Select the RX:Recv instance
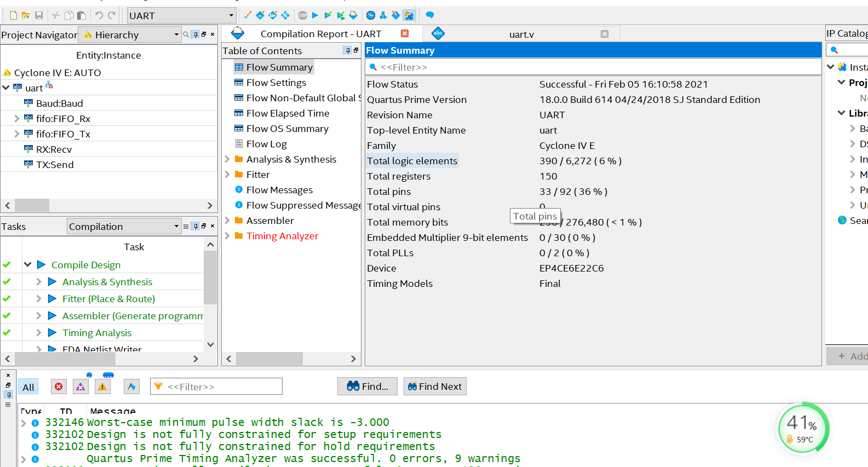This screenshot has width=868, height=467. coord(54,149)
